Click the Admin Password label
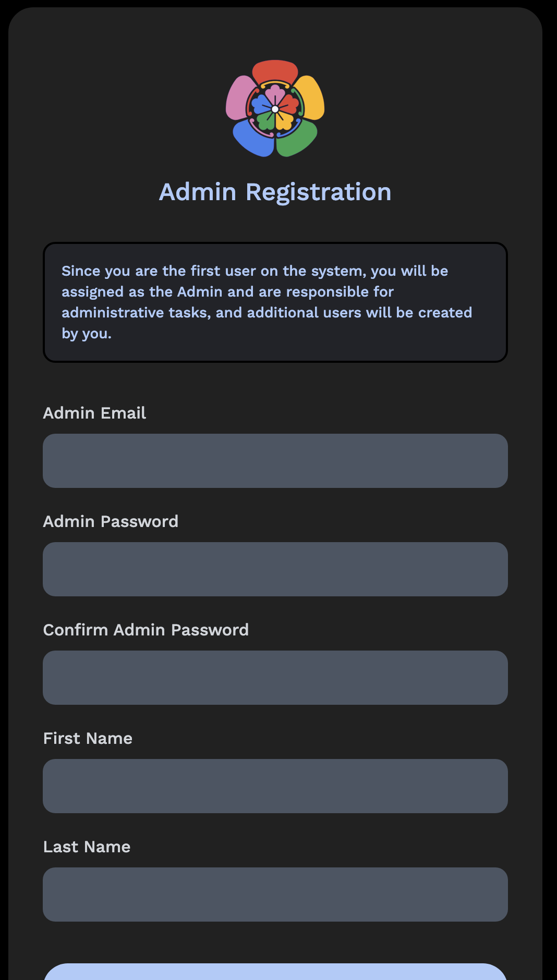This screenshot has width=557, height=980. [x=111, y=521]
